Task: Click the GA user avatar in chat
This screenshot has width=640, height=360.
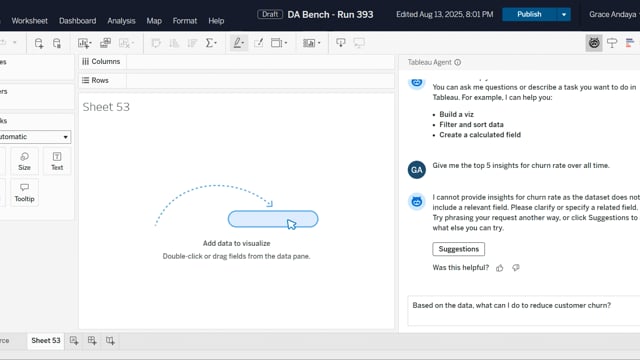Action: click(x=417, y=170)
